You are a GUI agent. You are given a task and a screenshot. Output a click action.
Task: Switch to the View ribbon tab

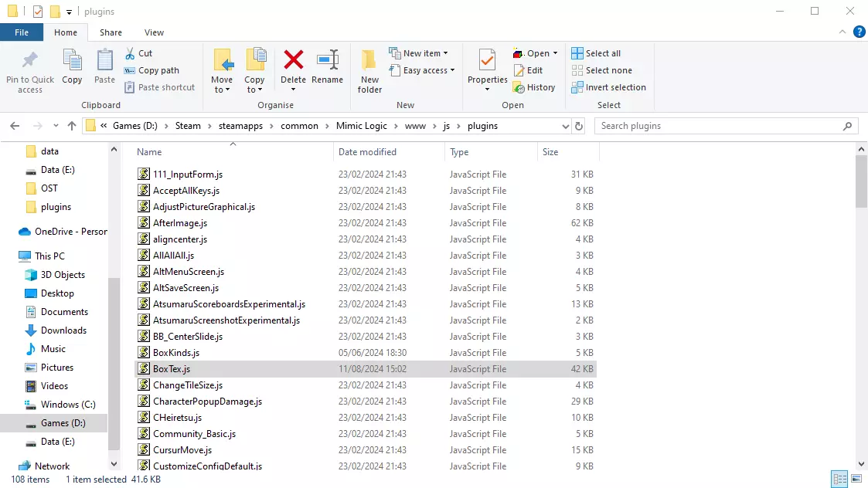154,32
